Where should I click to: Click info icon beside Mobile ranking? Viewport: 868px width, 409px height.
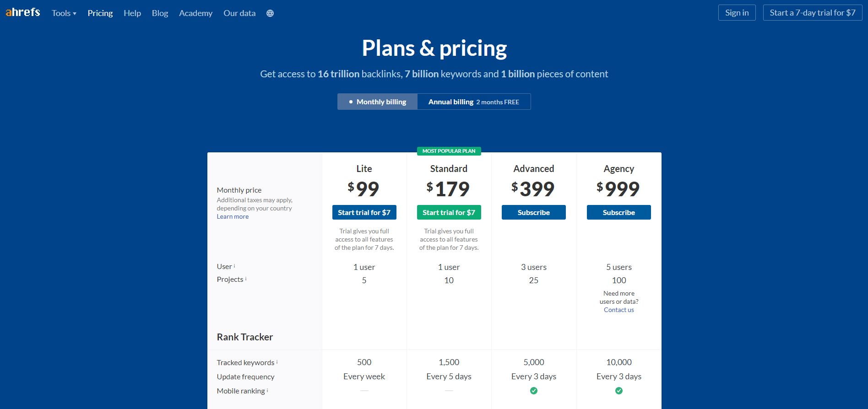pos(267,390)
